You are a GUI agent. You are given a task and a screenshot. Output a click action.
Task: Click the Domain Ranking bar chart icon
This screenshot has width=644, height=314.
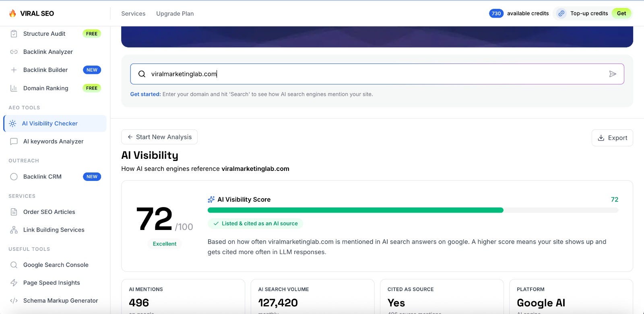[x=14, y=88]
